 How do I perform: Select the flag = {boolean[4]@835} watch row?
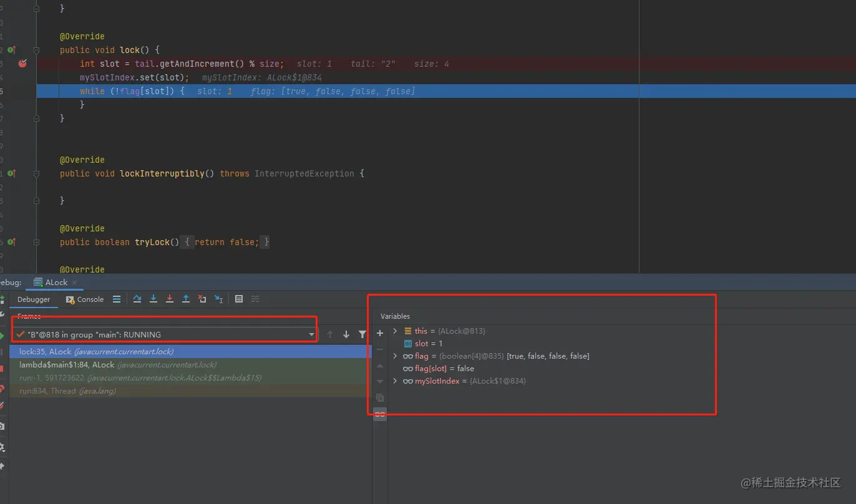coord(495,356)
